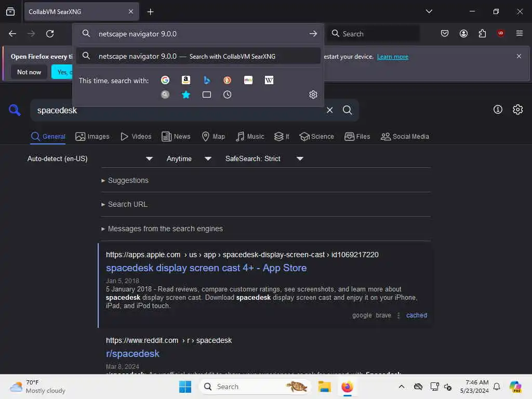
Task: Open the Firefox application menu
Action: tap(520, 33)
